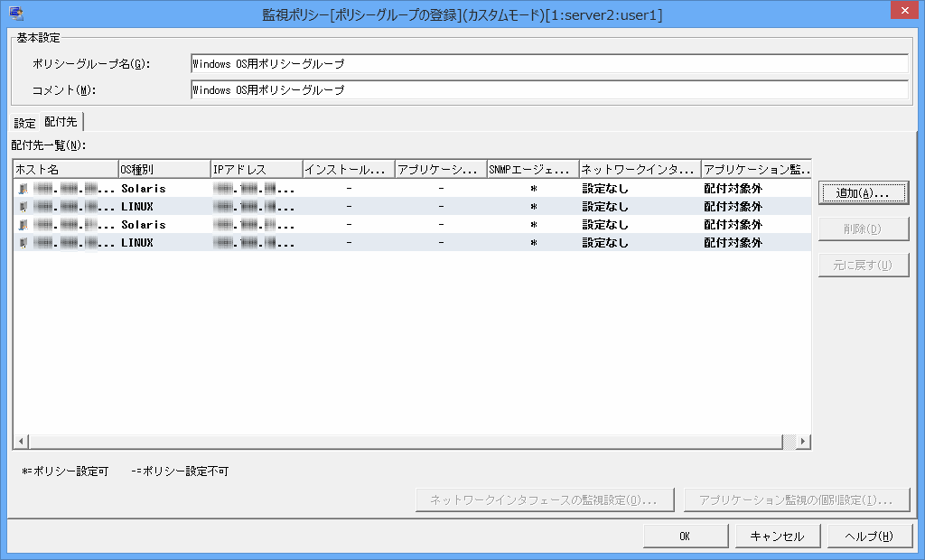The height and width of the screenshot is (560, 925).
Task: Click the host icon in the second Solaris row
Action: [x=23, y=225]
